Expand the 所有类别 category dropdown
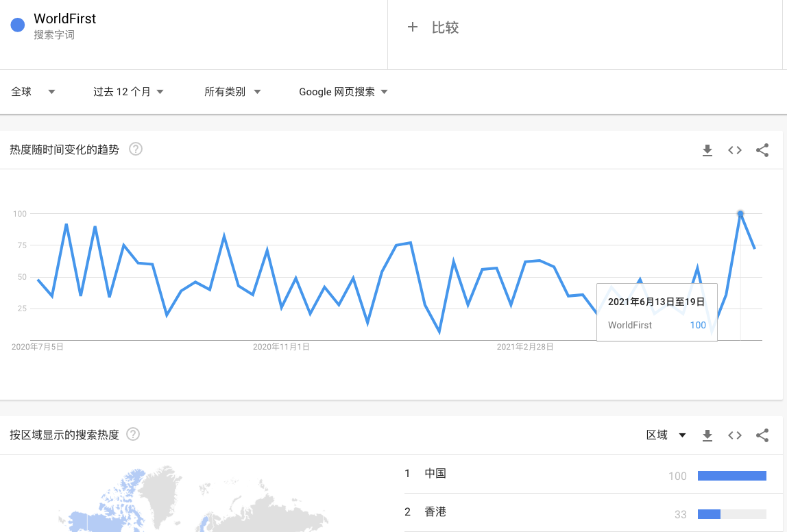787x532 pixels. (232, 92)
